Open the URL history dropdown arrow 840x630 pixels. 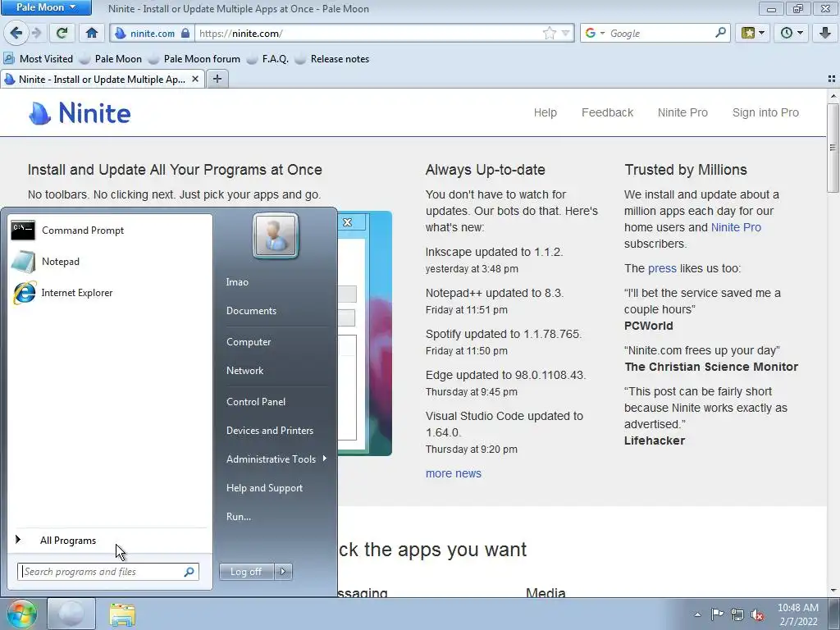pos(565,33)
